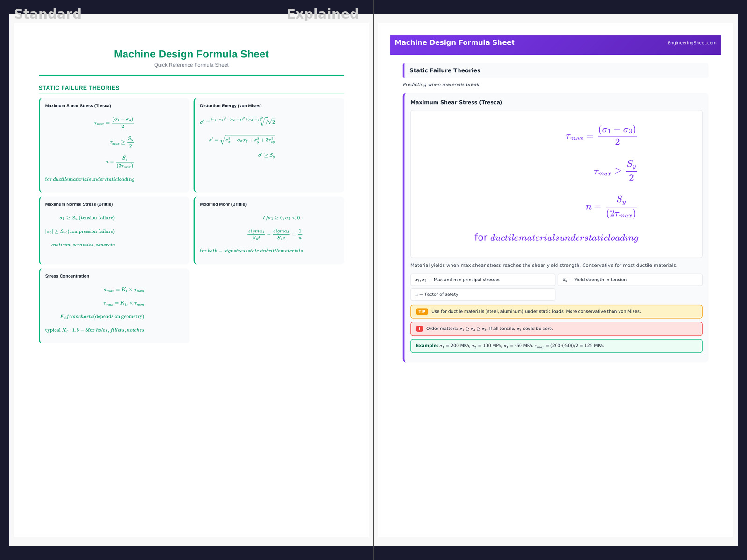747x560 pixels.
Task: Select the Explained view label
Action: (323, 14)
